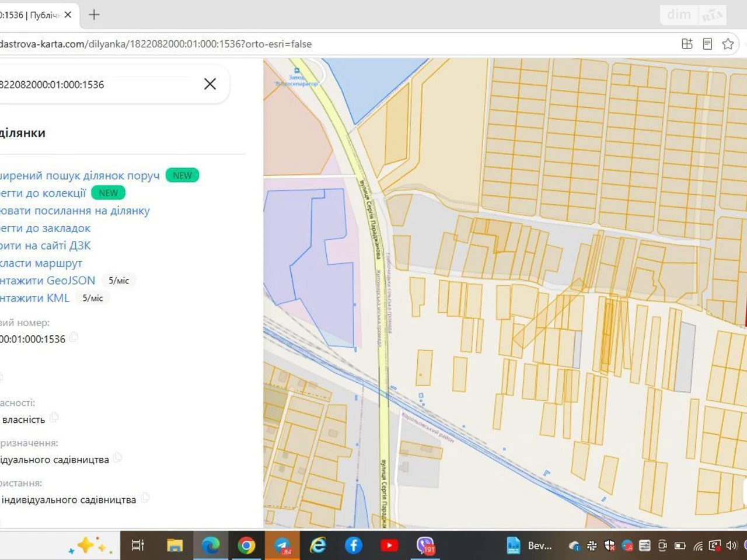The height and width of the screenshot is (560, 747).
Task: Click the address bar URL
Action: point(156,44)
